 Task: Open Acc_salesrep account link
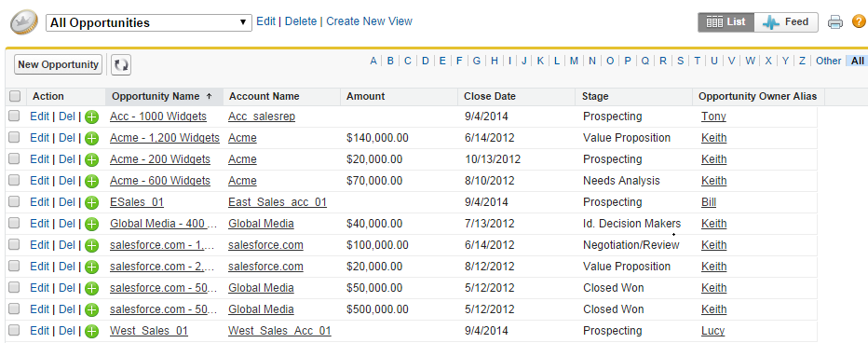click(262, 117)
